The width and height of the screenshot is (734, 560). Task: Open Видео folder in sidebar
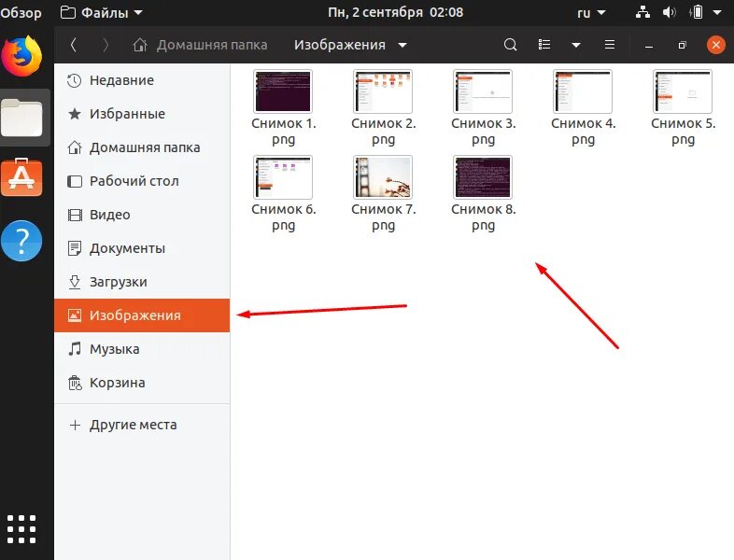coord(142,215)
